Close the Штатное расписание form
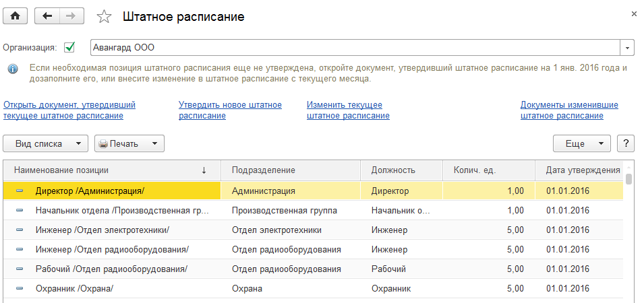The height and width of the screenshot is (303, 644). [x=633, y=13]
